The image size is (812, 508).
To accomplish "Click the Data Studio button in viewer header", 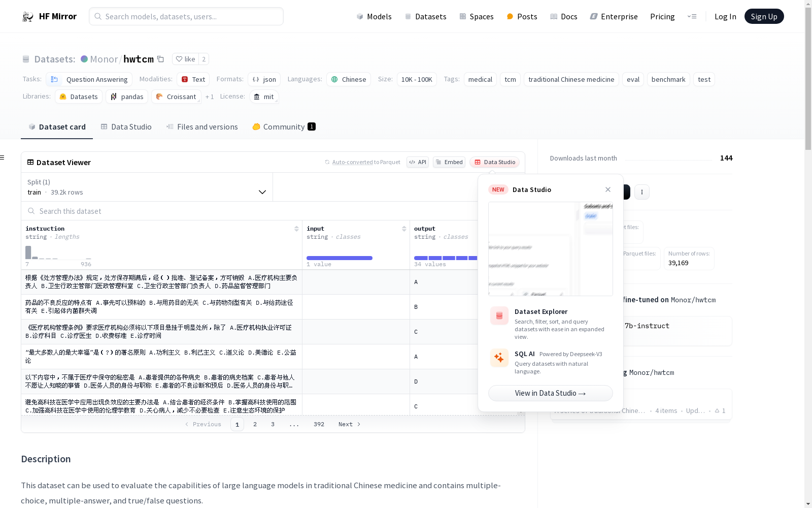I will coord(495,162).
